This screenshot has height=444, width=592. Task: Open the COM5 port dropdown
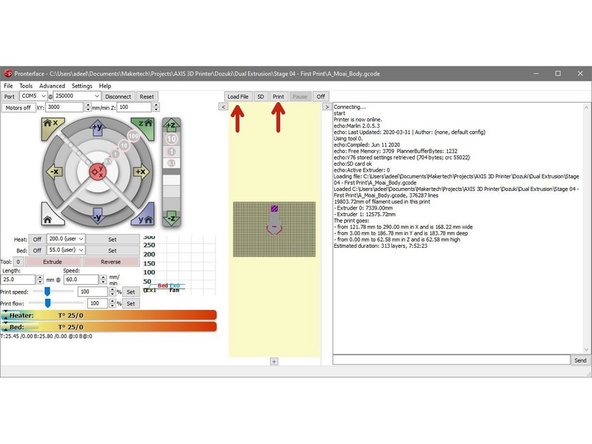coord(33,96)
